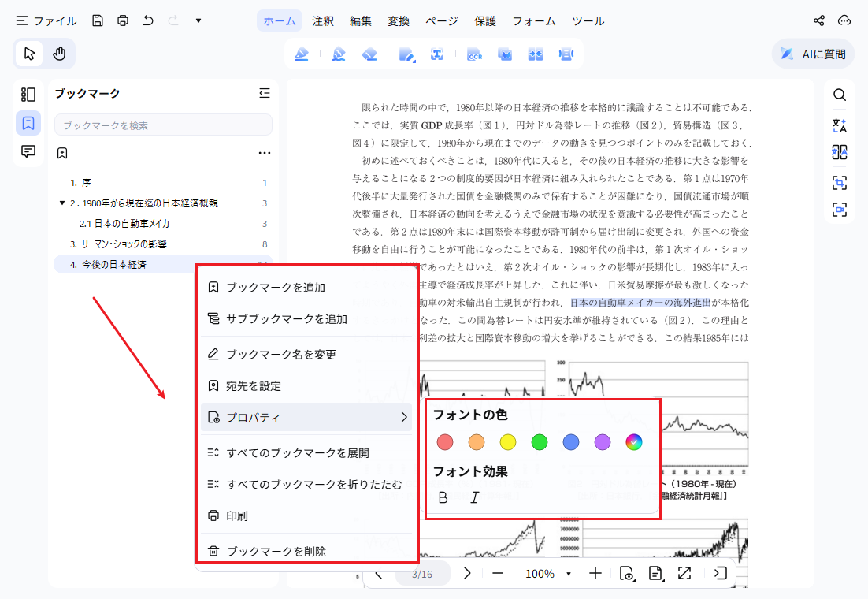Switch to the ページ tab
The image size is (868, 599).
click(441, 21)
